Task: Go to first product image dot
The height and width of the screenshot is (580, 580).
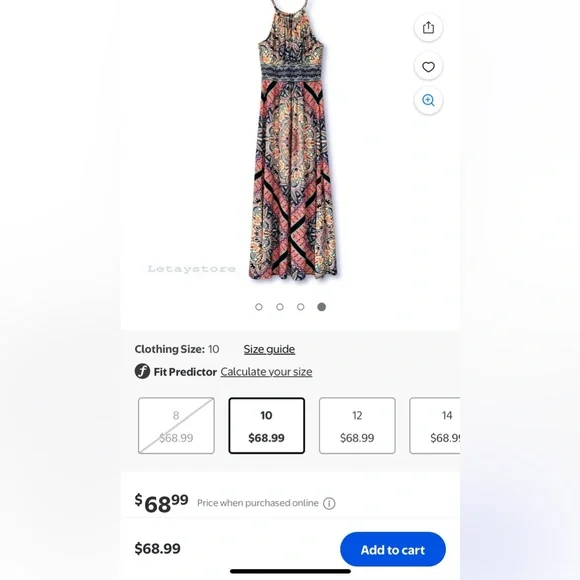Action: click(259, 307)
